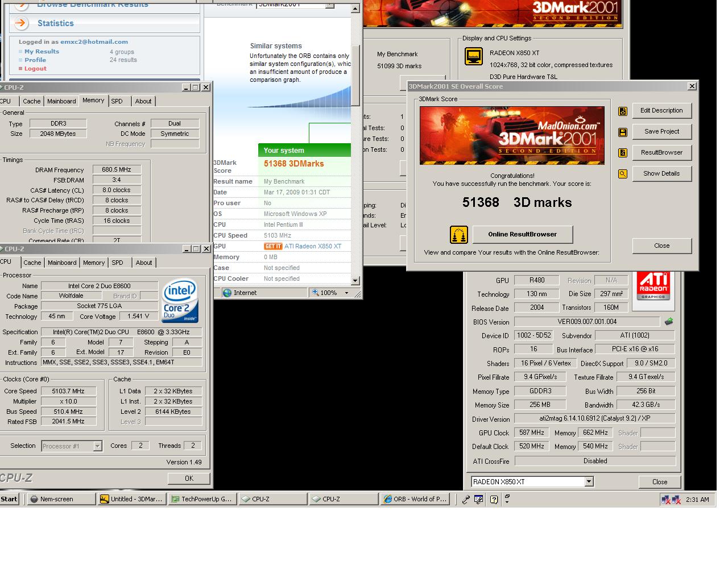Click the browser scrollbar up arrow
The image size is (728, 582).
(x=355, y=9)
